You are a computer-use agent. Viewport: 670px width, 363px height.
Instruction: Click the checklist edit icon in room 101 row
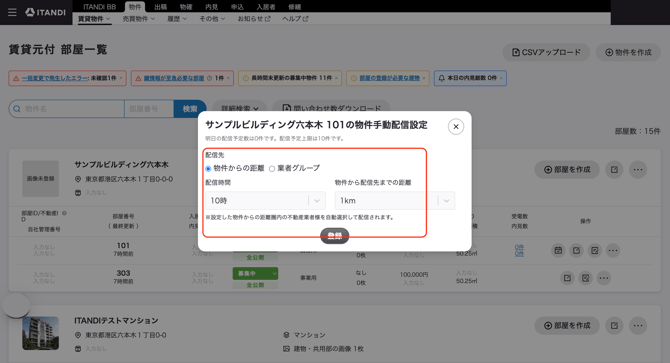pos(594,250)
